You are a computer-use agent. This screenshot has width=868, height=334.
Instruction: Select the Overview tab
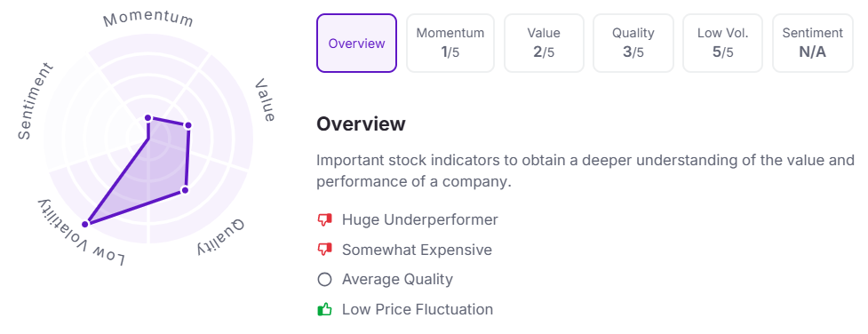356,44
